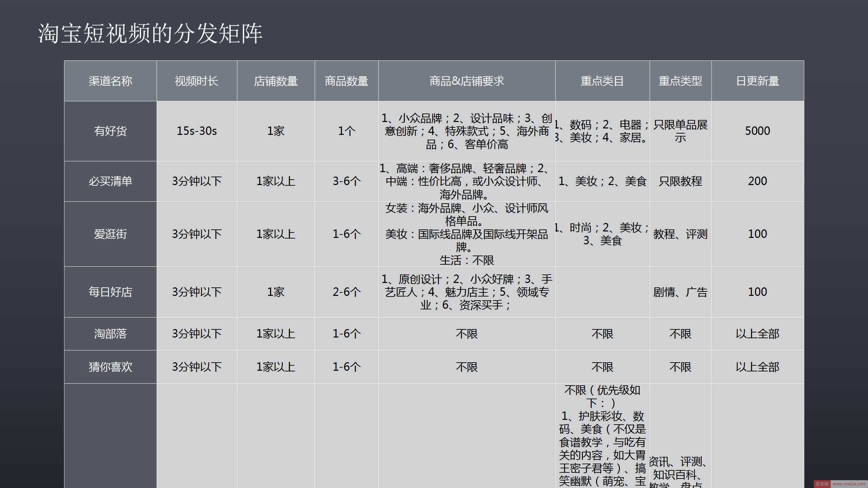Click 以上全部 in the 淘部落 row
The height and width of the screenshot is (488, 868).
[757, 334]
